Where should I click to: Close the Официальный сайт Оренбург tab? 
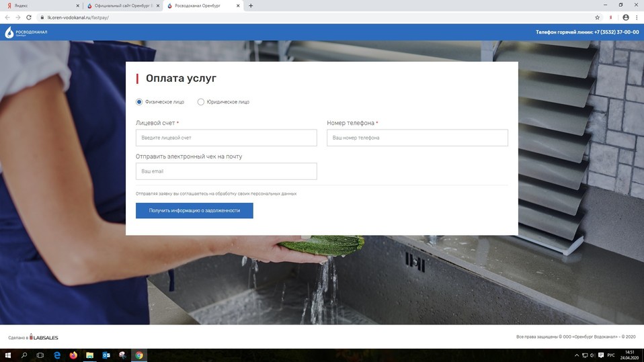(158, 6)
